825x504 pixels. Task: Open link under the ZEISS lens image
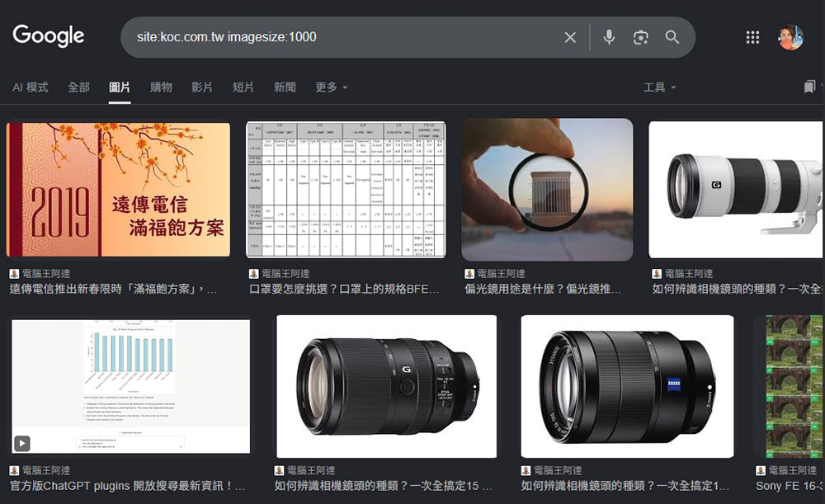pyautogui.click(x=625, y=486)
